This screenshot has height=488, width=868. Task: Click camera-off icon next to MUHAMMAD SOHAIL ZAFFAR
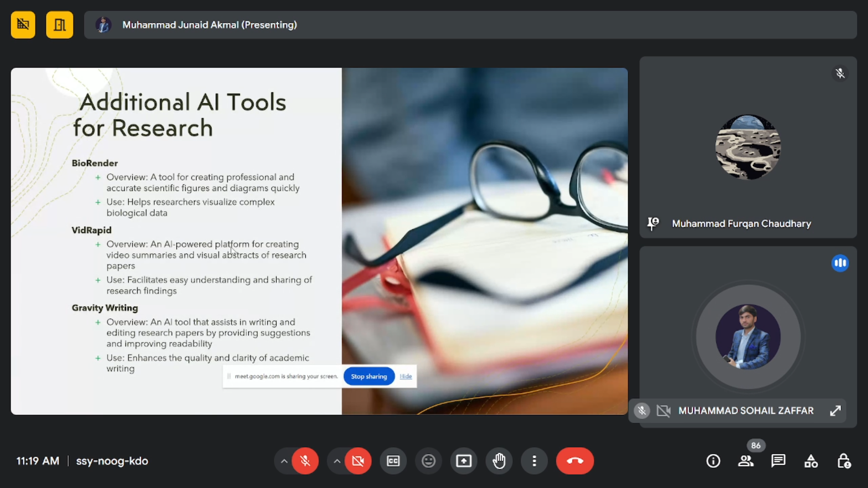(664, 411)
